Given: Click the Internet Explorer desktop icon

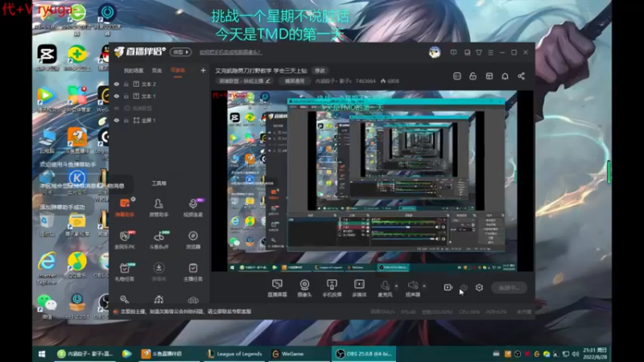Looking at the screenshot, I should click(47, 269).
